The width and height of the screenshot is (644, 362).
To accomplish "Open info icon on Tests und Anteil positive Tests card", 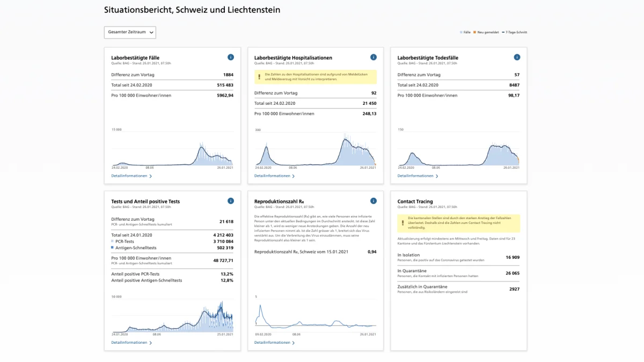I will [x=231, y=201].
